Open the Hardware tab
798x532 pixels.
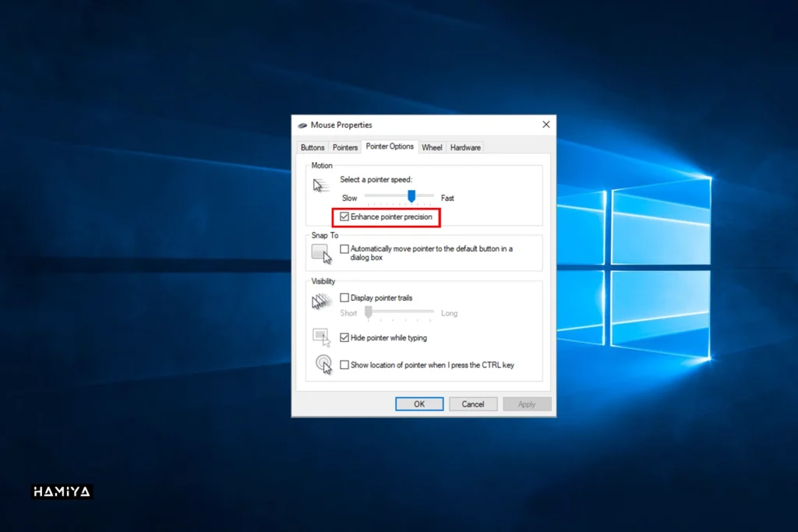click(x=465, y=147)
